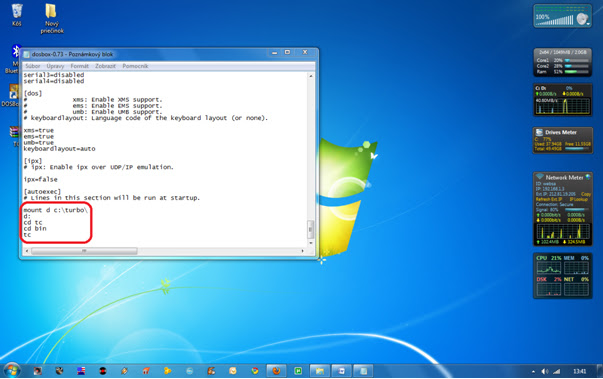Viewport: 603px width, 379px height.
Task: Switch to Notepad window in taskbar
Action: (363, 371)
